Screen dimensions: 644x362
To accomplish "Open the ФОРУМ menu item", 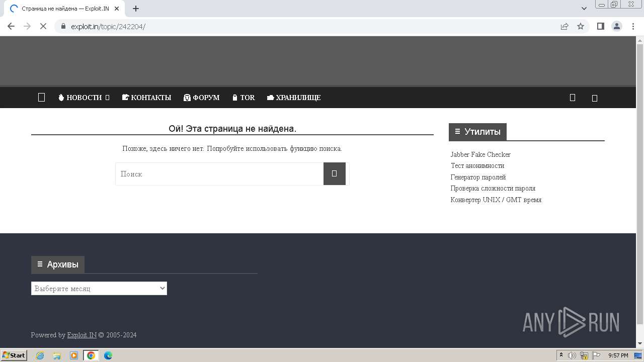I will pyautogui.click(x=202, y=98).
